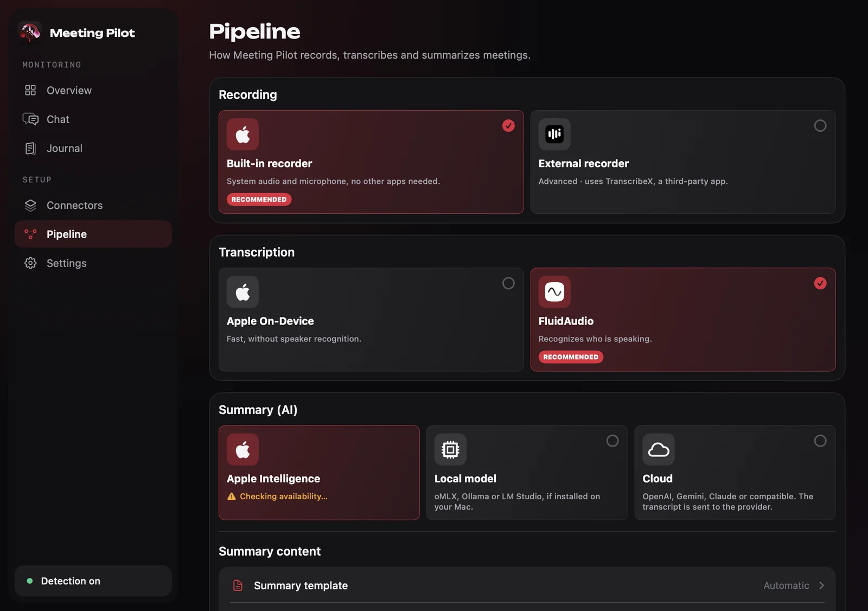Click RECOMMENDED badge on Built-in recorder
Viewport: 868px width, 611px height.
259,200
